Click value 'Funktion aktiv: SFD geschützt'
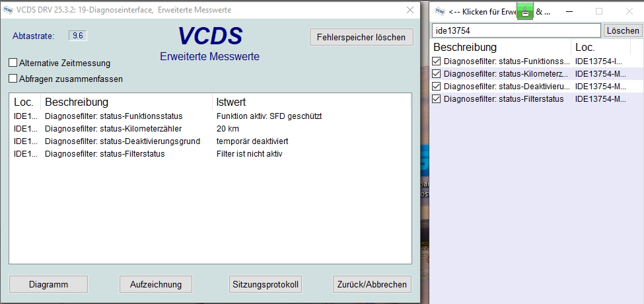 (x=269, y=116)
